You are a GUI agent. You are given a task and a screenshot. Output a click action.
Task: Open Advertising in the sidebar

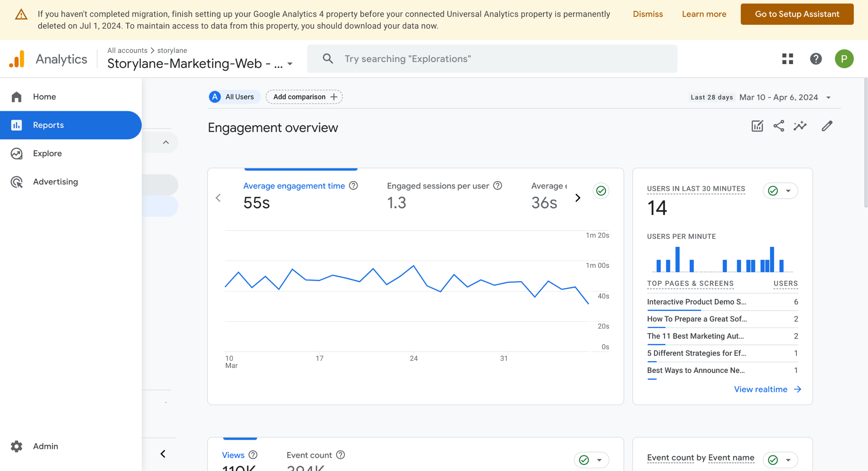click(71, 182)
